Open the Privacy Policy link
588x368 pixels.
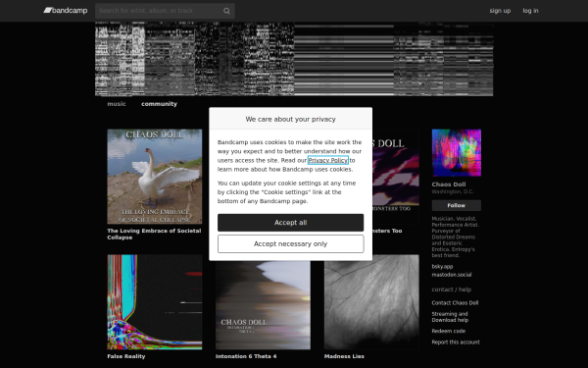pos(328,160)
